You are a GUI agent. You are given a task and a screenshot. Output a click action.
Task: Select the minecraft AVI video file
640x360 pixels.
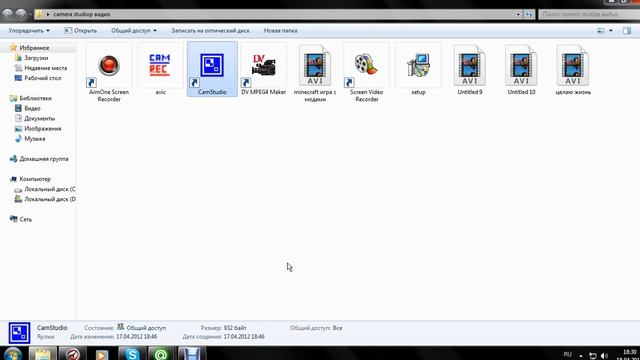(315, 72)
